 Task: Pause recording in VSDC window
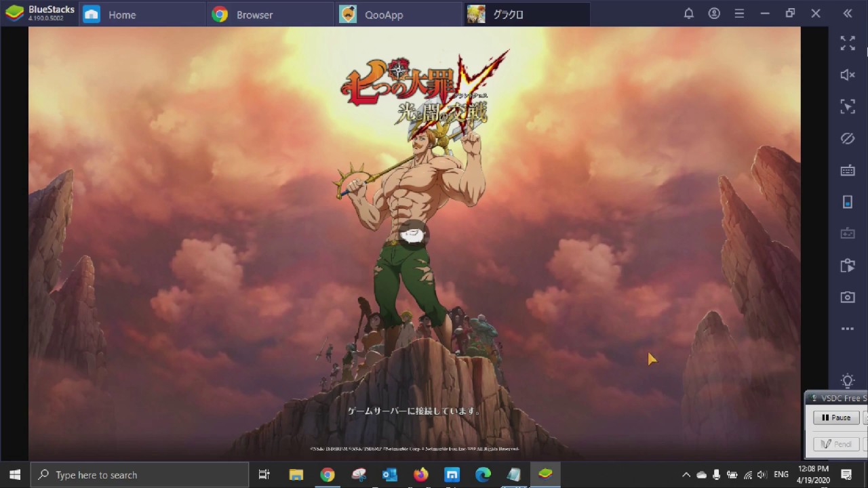point(836,418)
